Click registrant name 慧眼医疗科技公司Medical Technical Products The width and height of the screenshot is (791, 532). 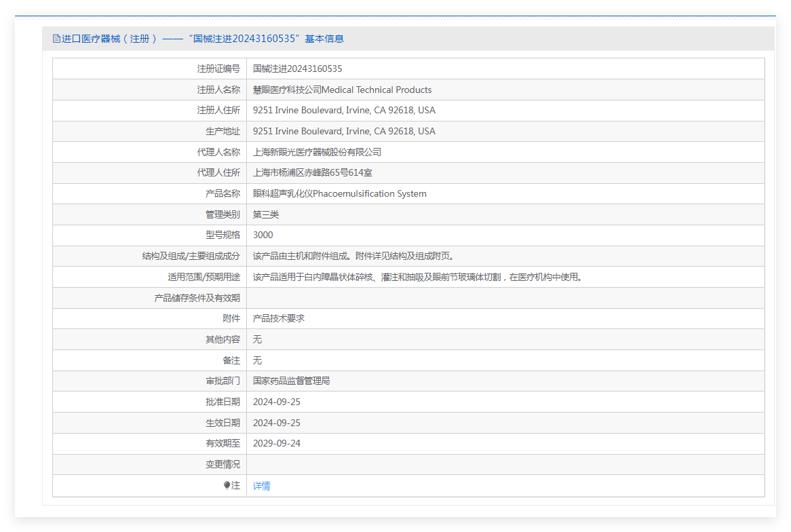[342, 90]
